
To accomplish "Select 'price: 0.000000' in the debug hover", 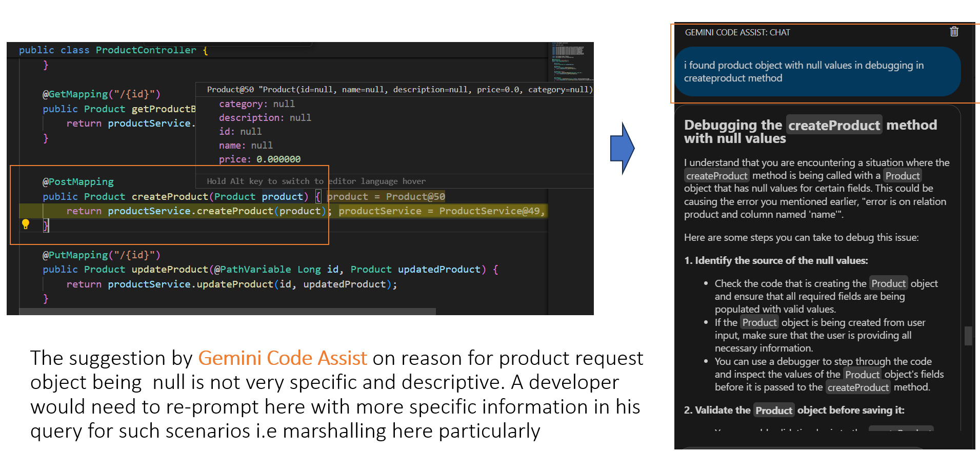I will (x=259, y=159).
